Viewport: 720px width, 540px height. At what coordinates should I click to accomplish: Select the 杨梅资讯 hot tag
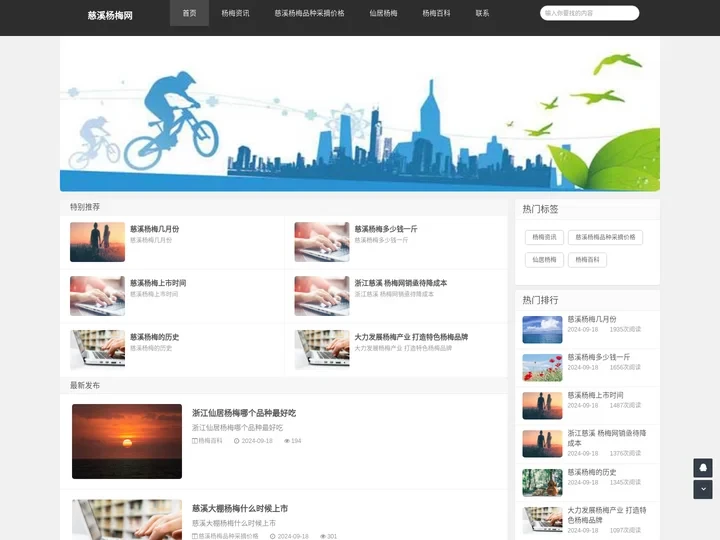pos(544,237)
